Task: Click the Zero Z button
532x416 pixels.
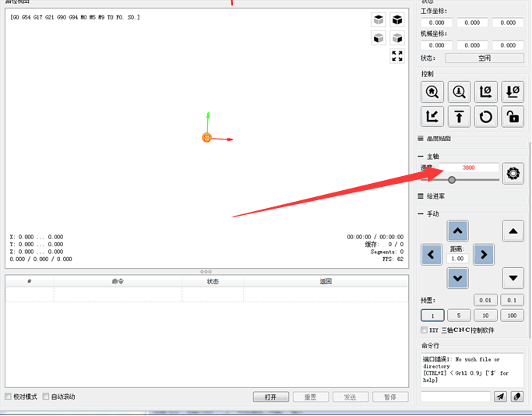Action: click(x=513, y=92)
